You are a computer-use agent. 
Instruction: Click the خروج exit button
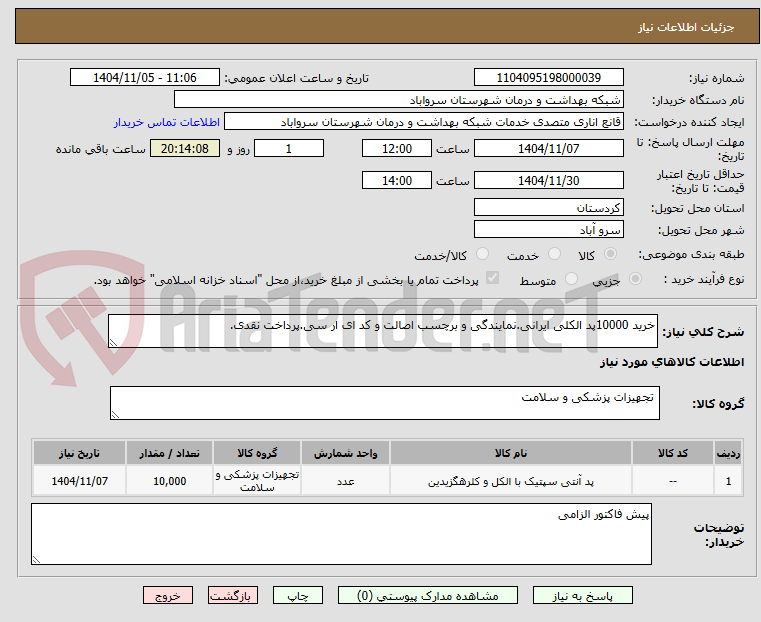point(168,596)
